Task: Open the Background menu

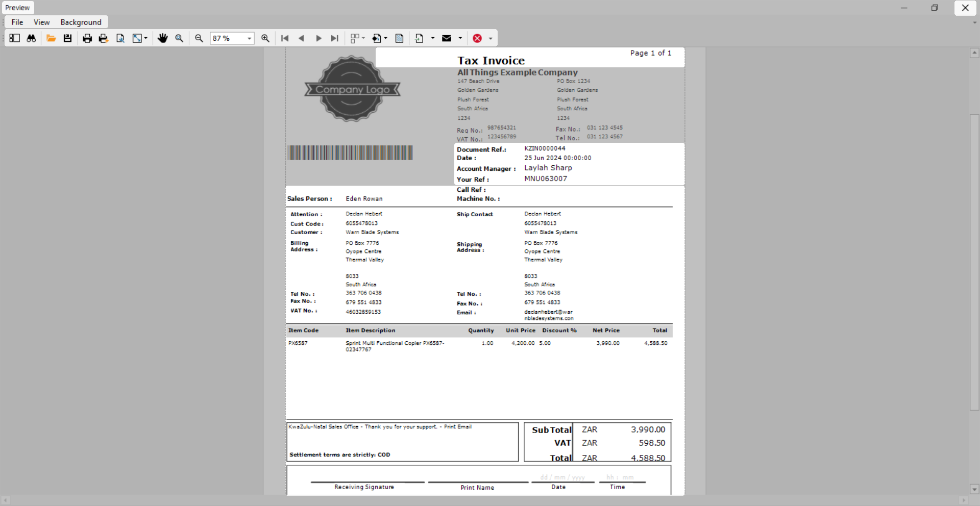Action: pos(81,22)
